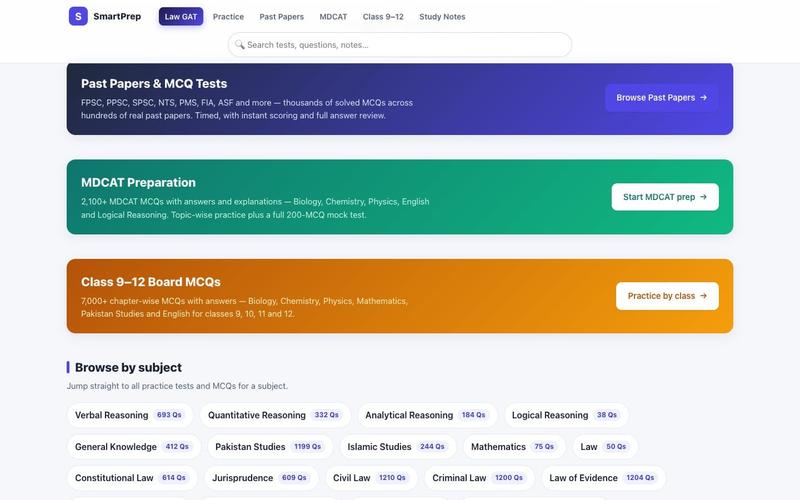Open the Quantitative Reasoning subject chip
Screen dimensions: 800x500
point(275,415)
